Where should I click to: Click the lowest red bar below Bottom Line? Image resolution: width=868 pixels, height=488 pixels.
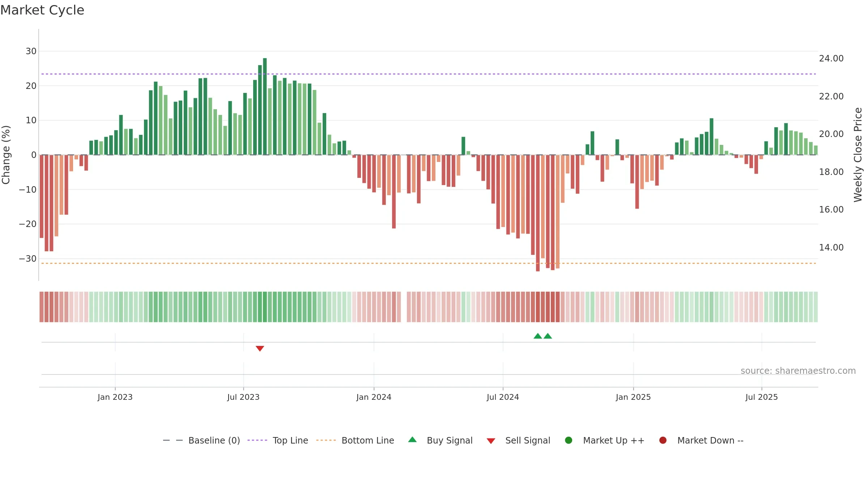coord(538,213)
